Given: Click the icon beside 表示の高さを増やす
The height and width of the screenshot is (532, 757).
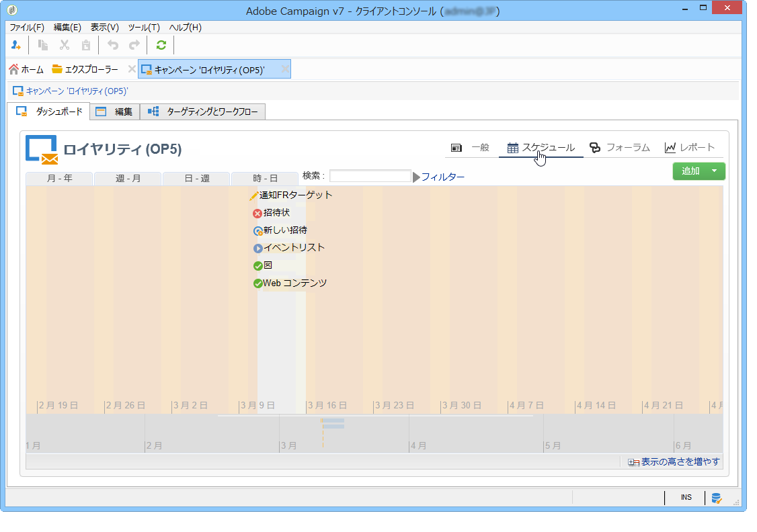Looking at the screenshot, I should [633, 463].
